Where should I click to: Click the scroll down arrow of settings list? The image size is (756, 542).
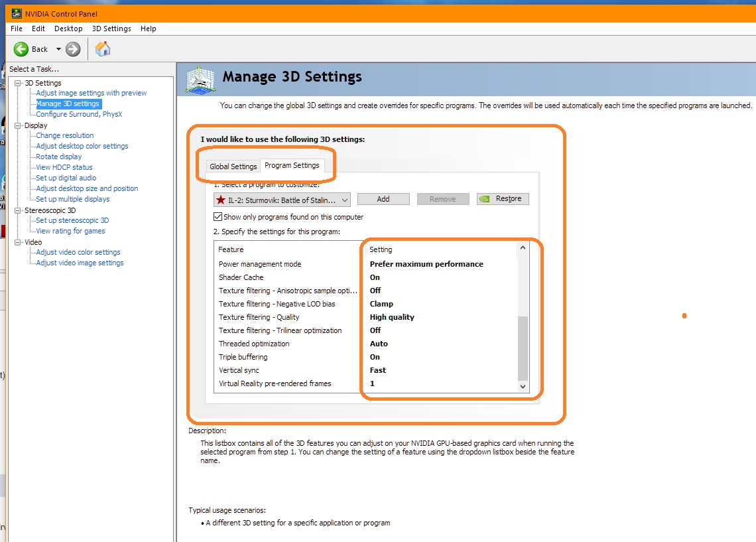coord(523,386)
